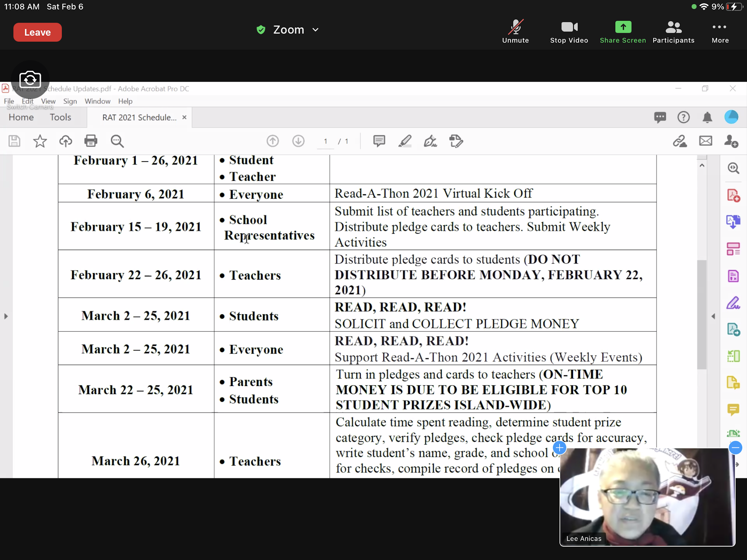747x560 pixels.
Task: Click the print file icon
Action: 91,141
